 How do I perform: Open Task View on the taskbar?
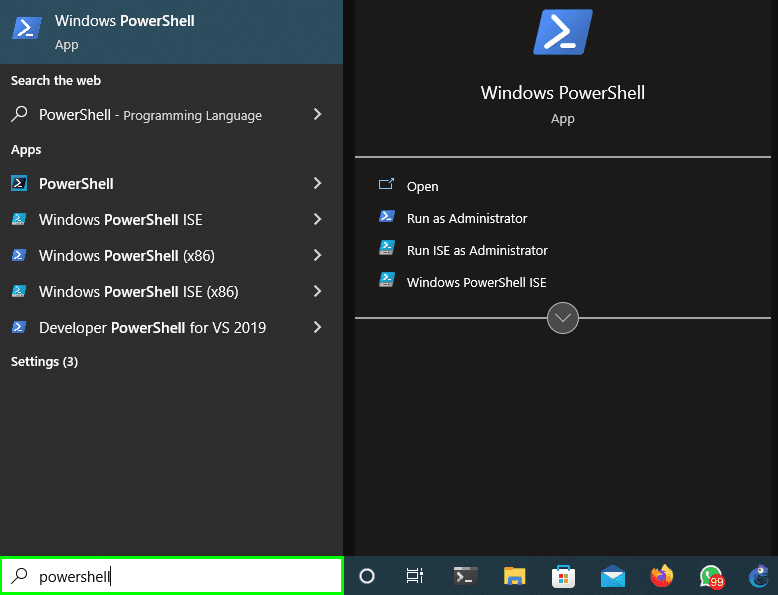click(x=414, y=576)
